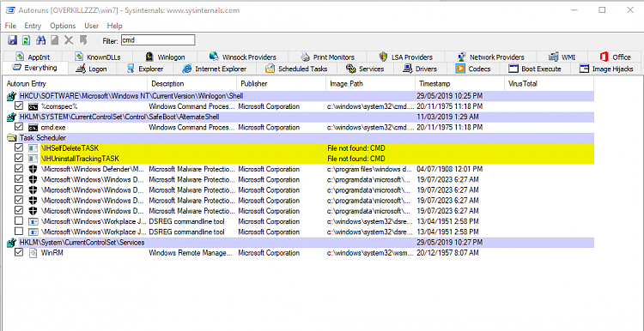Switch to the Winsock Providers tab
Image resolution: width=644 pixels, height=331 pixels.
pos(242,57)
